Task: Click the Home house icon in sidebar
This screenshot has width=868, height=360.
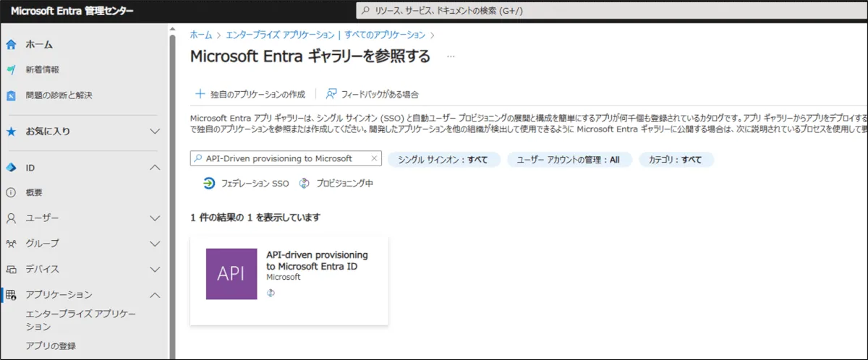Action: 11,44
